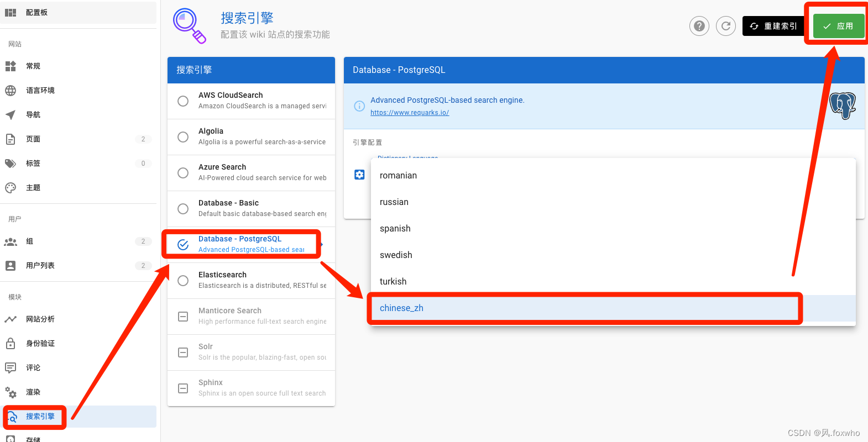Click the 搜索引擎 search icon in sidebar
The width and height of the screenshot is (868, 442).
click(x=12, y=417)
